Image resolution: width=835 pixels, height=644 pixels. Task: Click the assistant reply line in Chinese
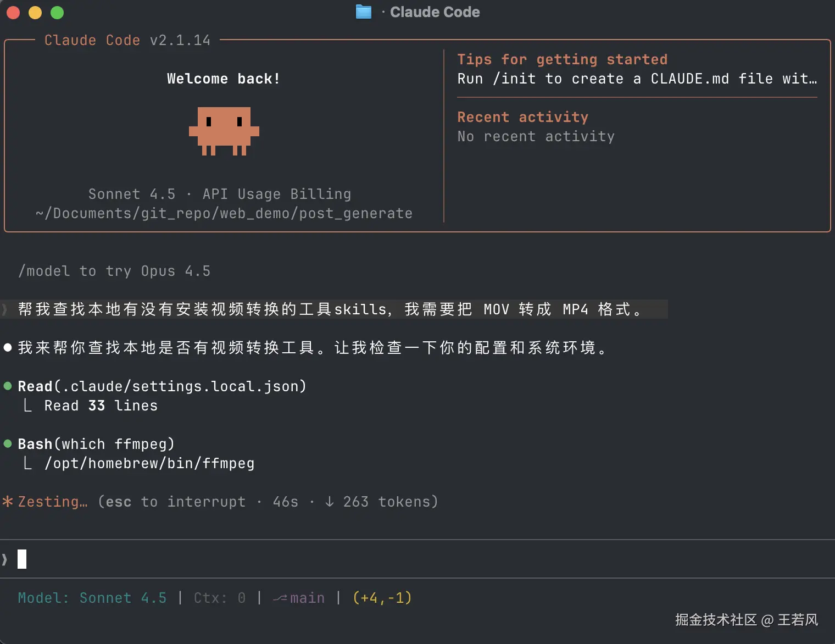coord(312,348)
